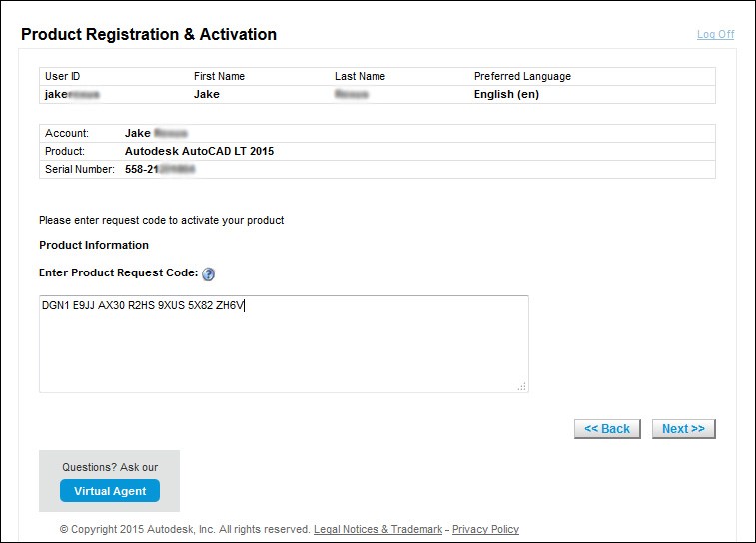The height and width of the screenshot is (543, 756).
Task: Click the 'Serial Number:' label
Action: point(80,169)
